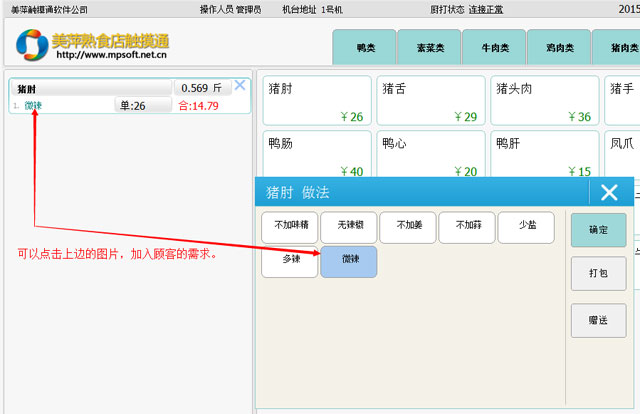Screen dimensions: 640x414
Task: Remove the 猪肘 order item with X
Action: (x=239, y=85)
